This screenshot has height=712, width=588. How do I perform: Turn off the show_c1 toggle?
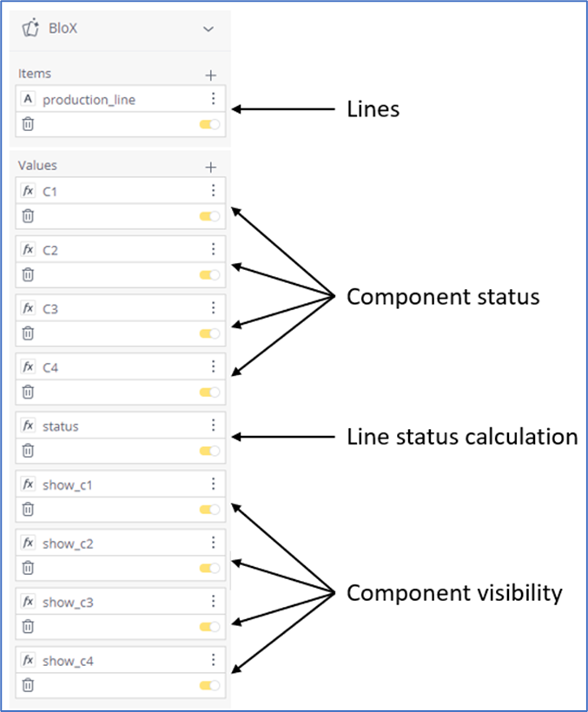click(x=209, y=510)
